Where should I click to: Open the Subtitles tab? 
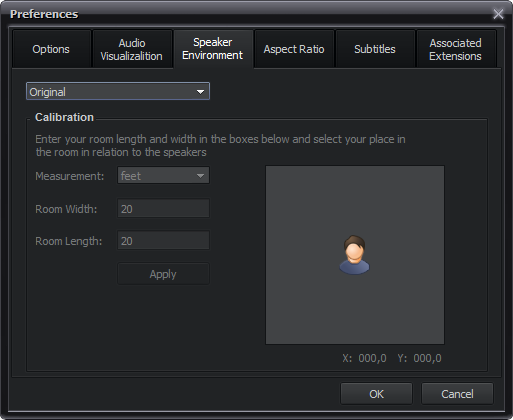[x=375, y=49]
